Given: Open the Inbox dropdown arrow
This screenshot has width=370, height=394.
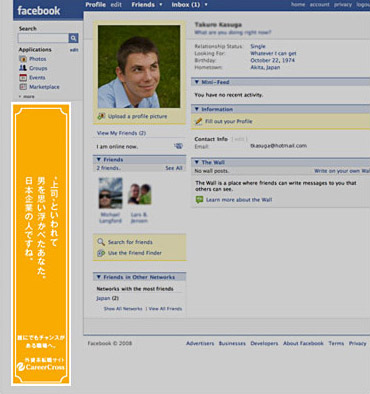Looking at the screenshot, I should coord(206,5).
